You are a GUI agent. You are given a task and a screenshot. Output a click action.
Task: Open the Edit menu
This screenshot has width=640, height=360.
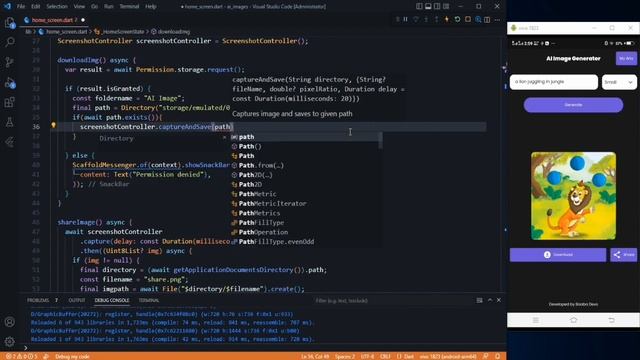[x=36, y=7]
